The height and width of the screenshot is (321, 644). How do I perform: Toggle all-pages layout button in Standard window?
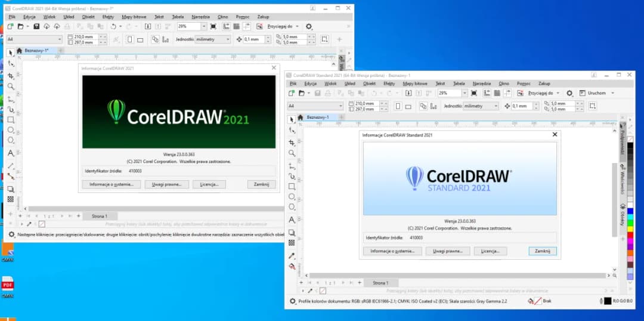[422, 106]
